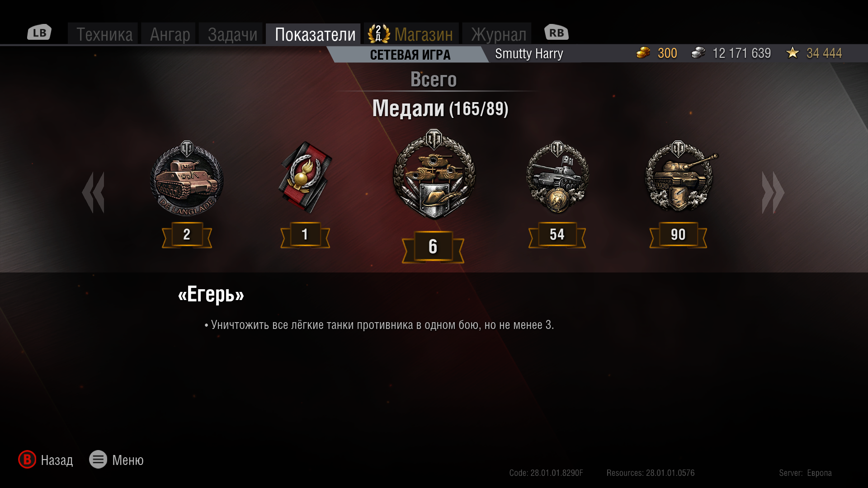Click the gold coins currency icon

point(643,53)
